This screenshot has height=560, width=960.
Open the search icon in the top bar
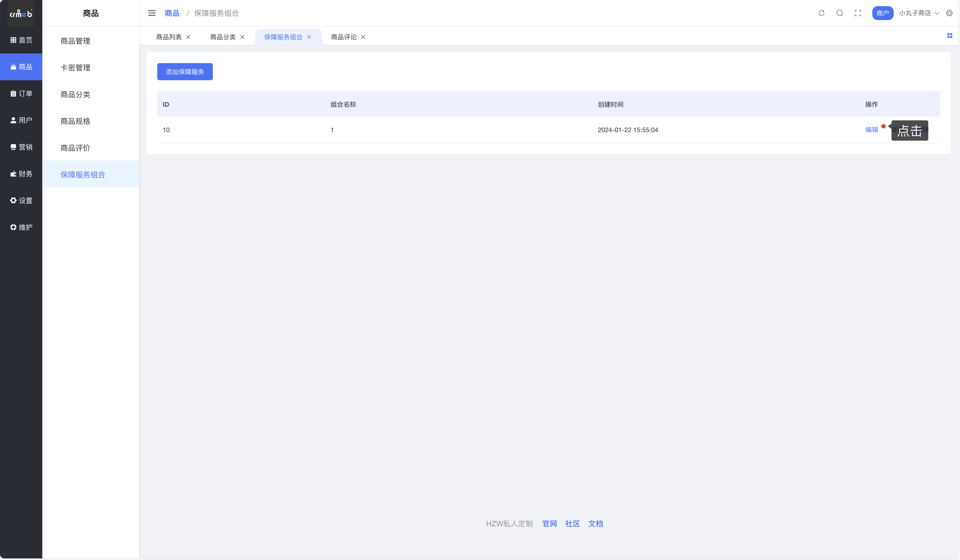point(839,13)
